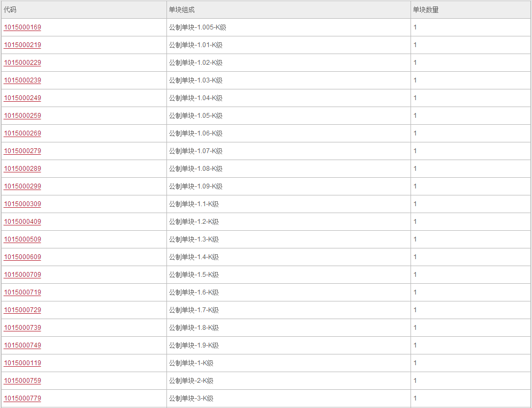Select cell 公制单块-1.8-K级
Screen dimensions: 532x408
pyautogui.click(x=288, y=327)
